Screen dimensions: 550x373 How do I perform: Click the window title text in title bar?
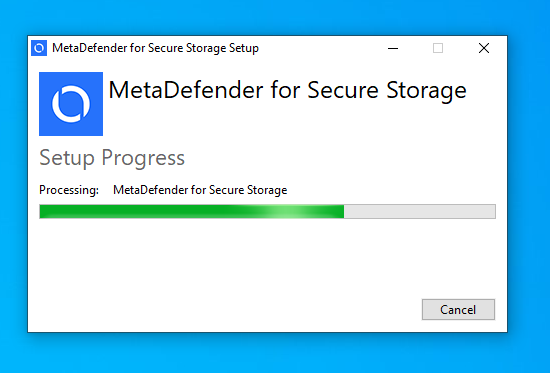tap(155, 48)
